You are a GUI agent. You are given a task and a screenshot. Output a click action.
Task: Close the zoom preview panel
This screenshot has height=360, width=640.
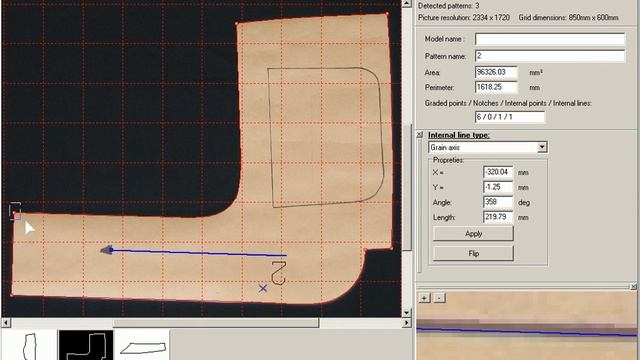point(633,287)
